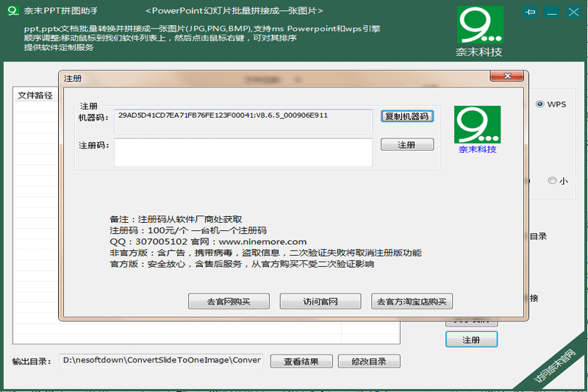Click 去官方淘宝店购买 button
This screenshot has height=392, width=588.
tap(412, 302)
